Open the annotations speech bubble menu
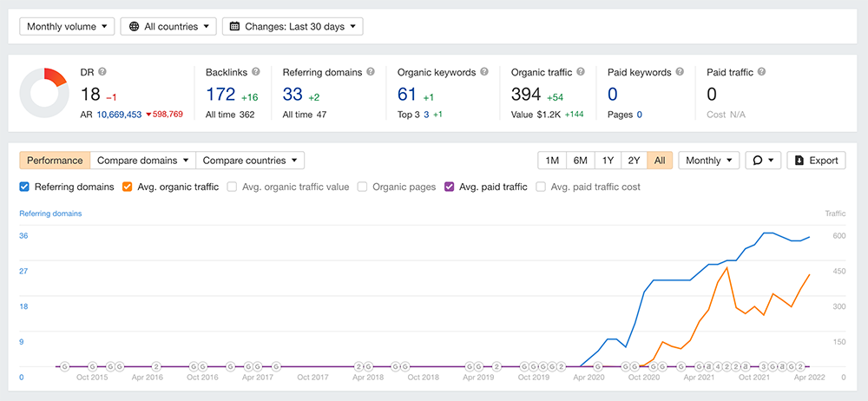 coord(763,161)
